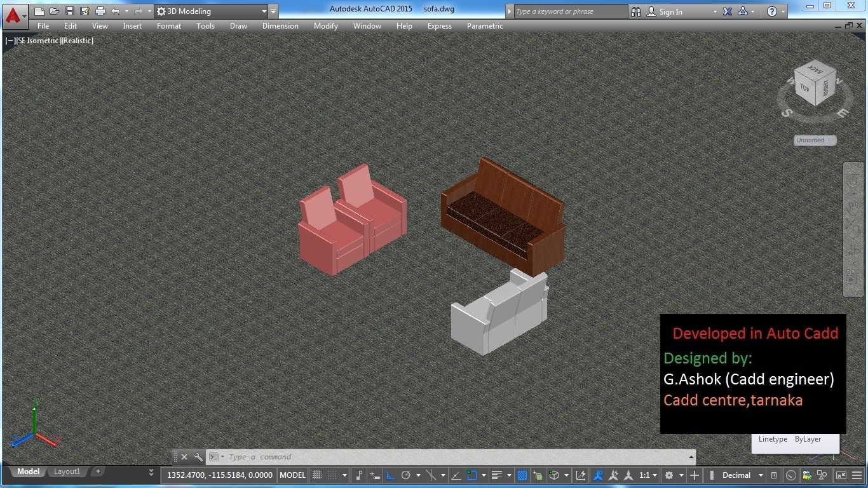Open the Help question mark icon

pos(771,11)
